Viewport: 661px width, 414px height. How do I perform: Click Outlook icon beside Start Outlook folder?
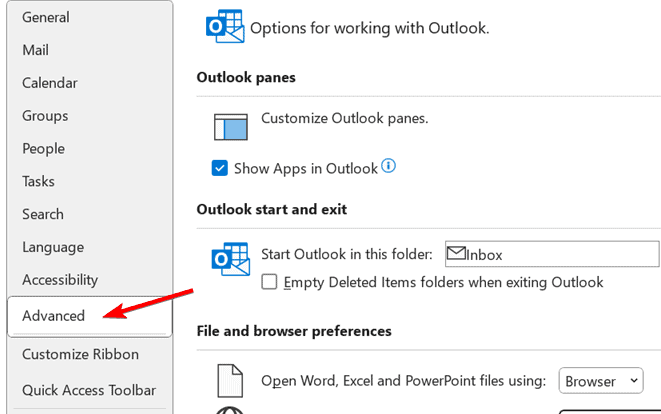click(x=231, y=259)
